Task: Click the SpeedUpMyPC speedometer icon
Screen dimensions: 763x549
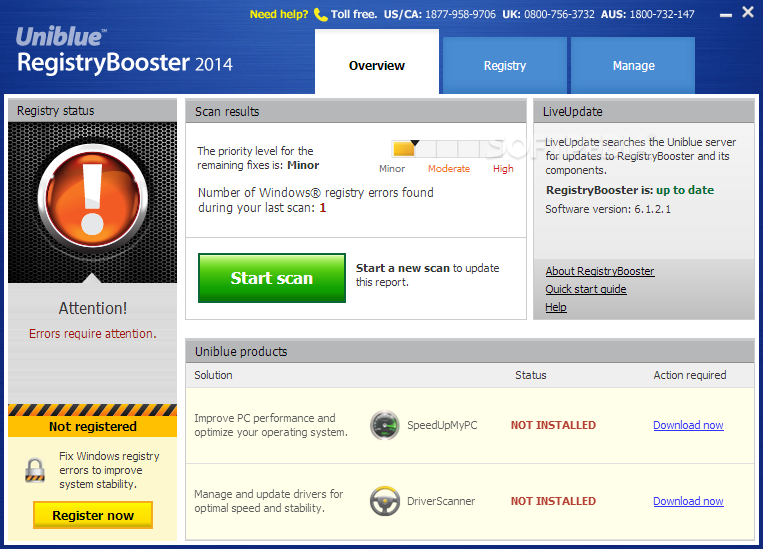Action: (384, 425)
